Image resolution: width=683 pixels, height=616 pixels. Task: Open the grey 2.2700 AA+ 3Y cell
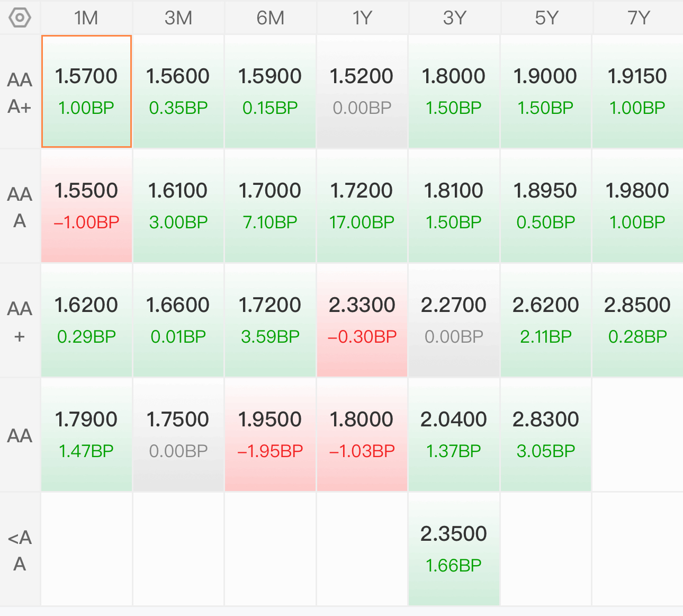point(454,320)
